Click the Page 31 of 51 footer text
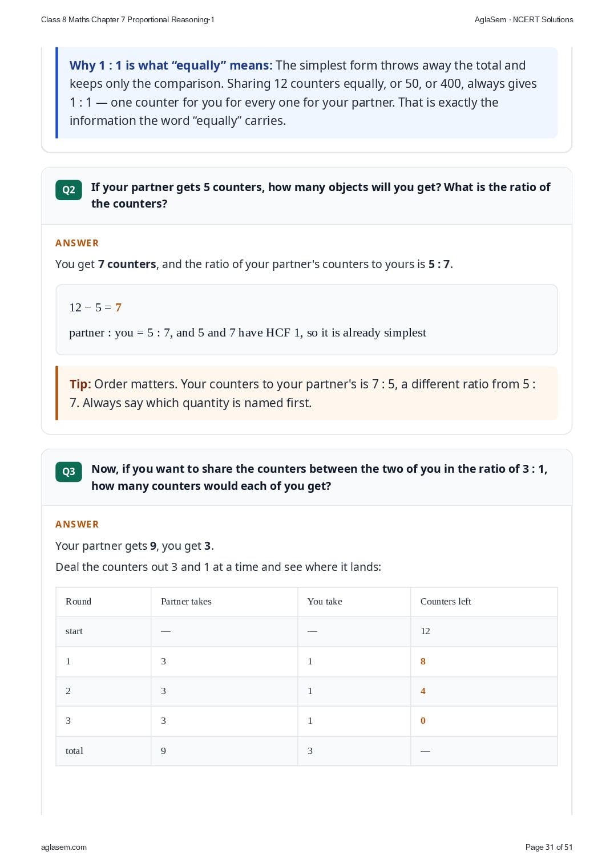 pos(549,847)
